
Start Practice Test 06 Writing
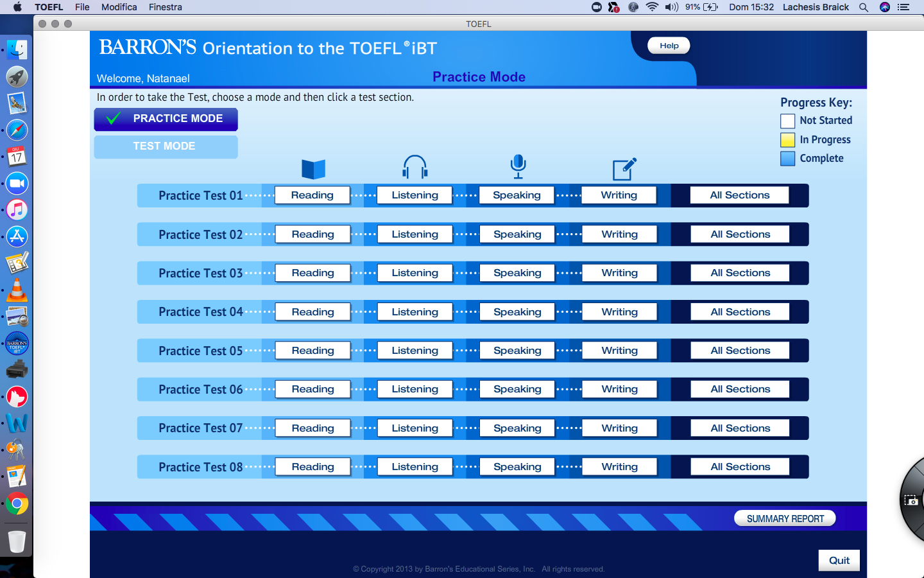(x=619, y=389)
